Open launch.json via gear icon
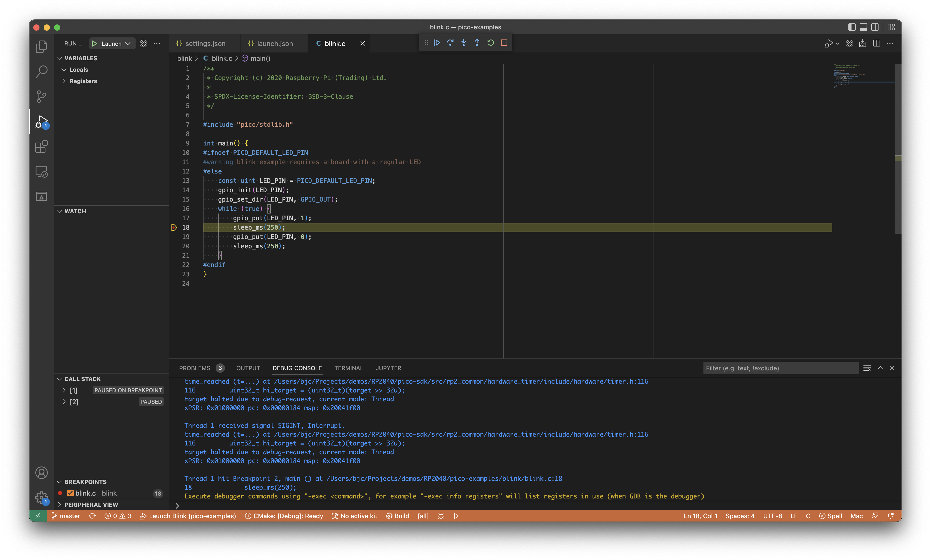 pyautogui.click(x=143, y=44)
